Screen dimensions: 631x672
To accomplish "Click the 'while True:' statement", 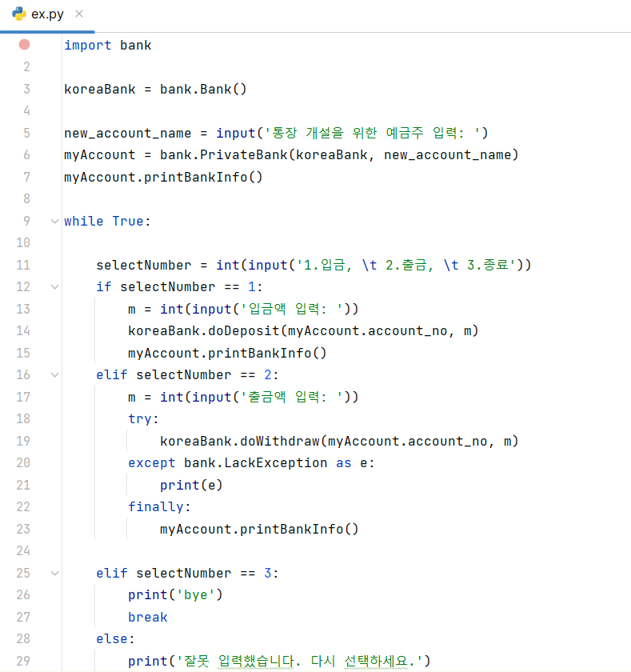I will pos(107,221).
